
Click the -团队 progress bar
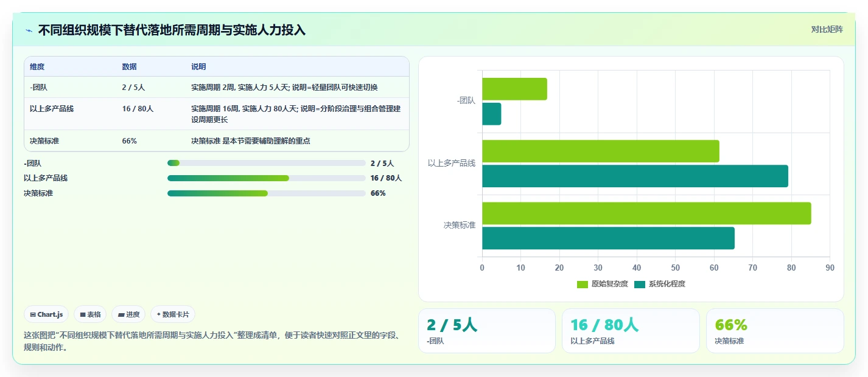point(266,163)
